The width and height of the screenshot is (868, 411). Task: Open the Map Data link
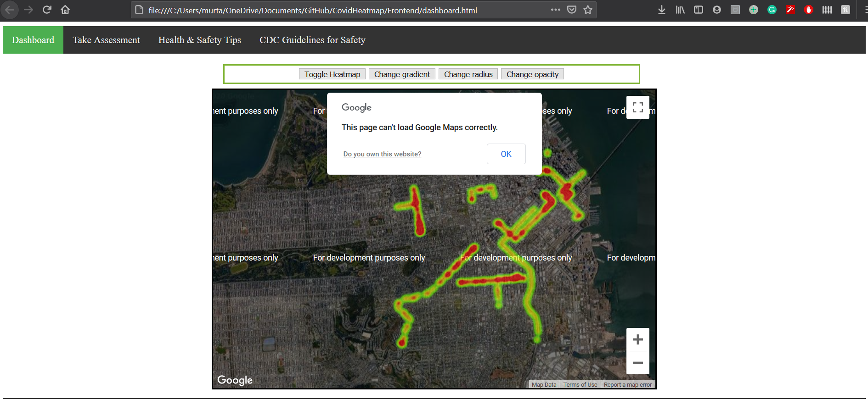pos(544,385)
